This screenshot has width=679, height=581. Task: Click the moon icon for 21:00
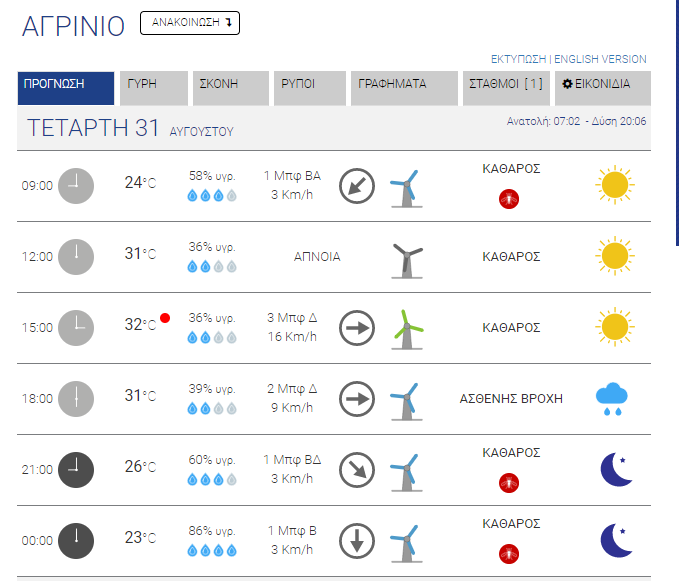(x=614, y=469)
